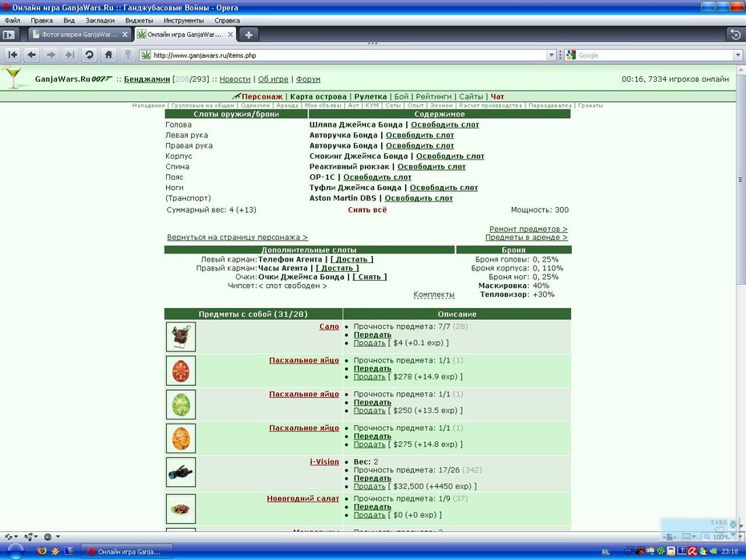This screenshot has width=746, height=560.
Task: Click the Opera taskbar button
Action: [128, 551]
